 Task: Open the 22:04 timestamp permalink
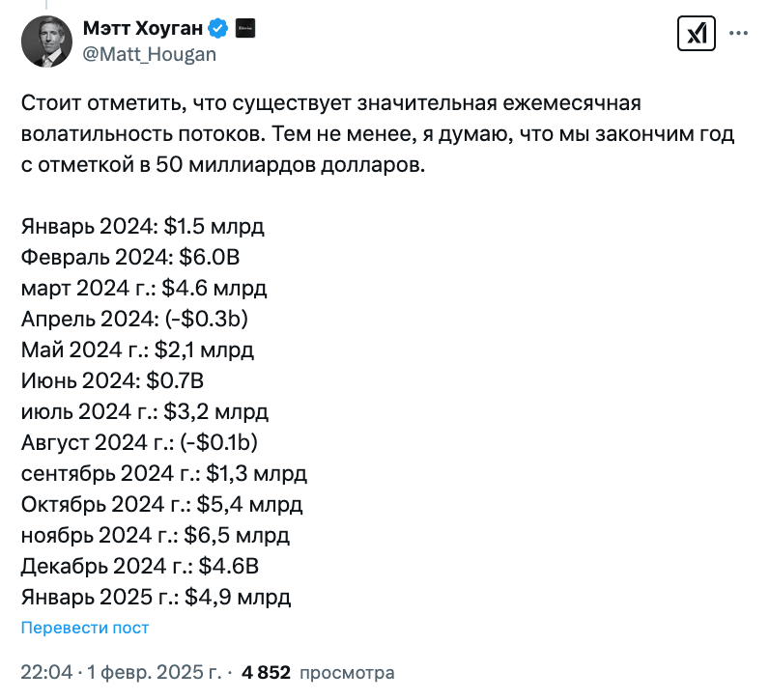46,673
